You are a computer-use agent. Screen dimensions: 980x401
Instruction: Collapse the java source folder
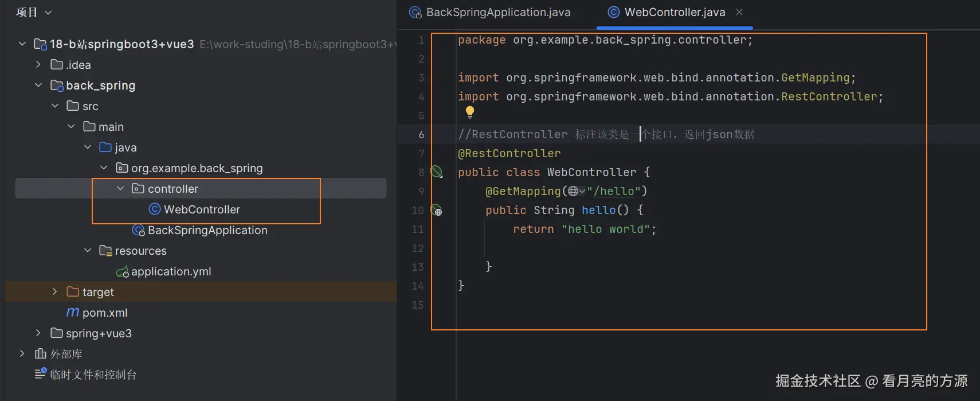88,147
